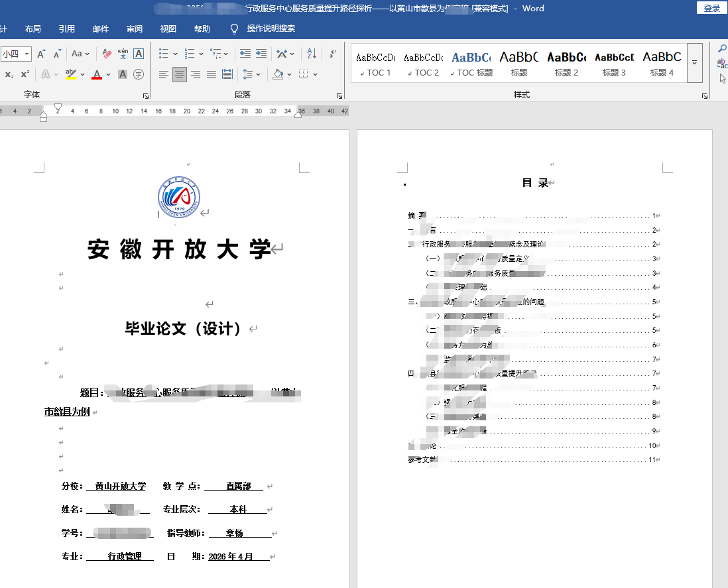Decrease paragraph indent
Image resolution: width=728 pixels, height=588 pixels.
[245, 54]
